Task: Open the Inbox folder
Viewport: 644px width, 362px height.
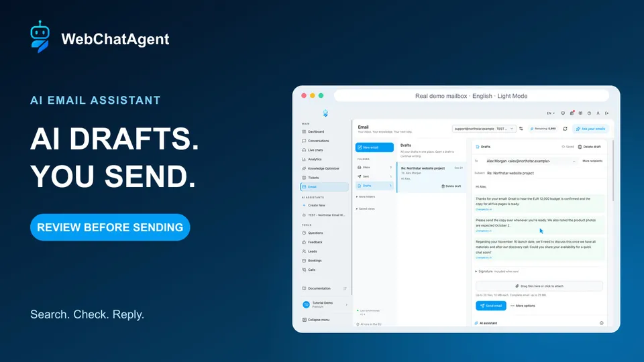Action: 374,168
